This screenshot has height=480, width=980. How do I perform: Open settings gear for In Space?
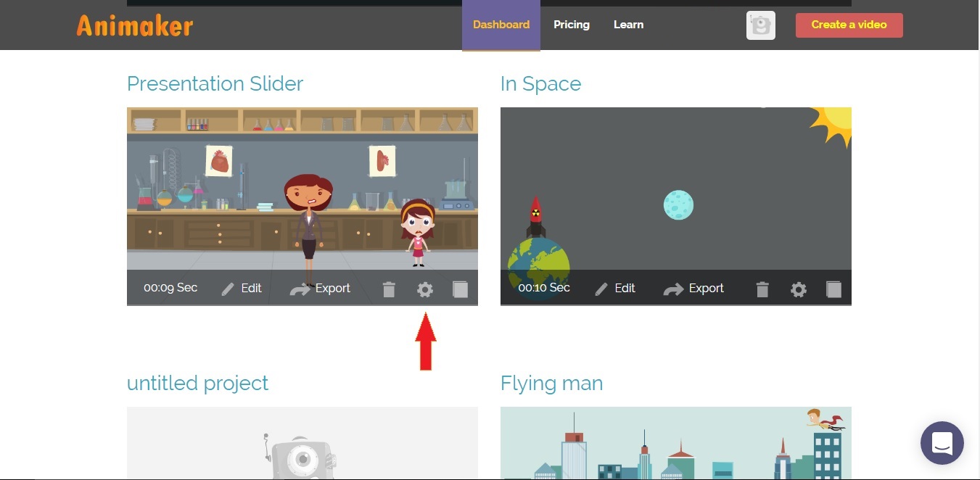click(x=799, y=289)
